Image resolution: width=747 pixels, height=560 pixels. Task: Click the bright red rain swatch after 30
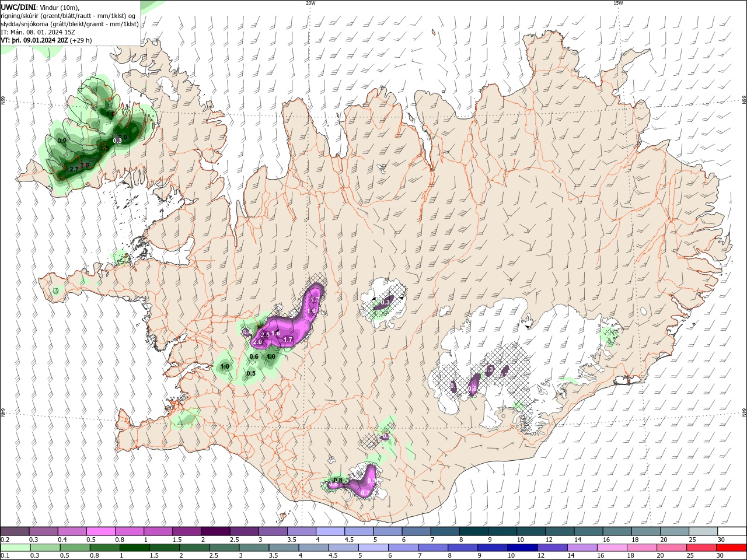(x=731, y=548)
